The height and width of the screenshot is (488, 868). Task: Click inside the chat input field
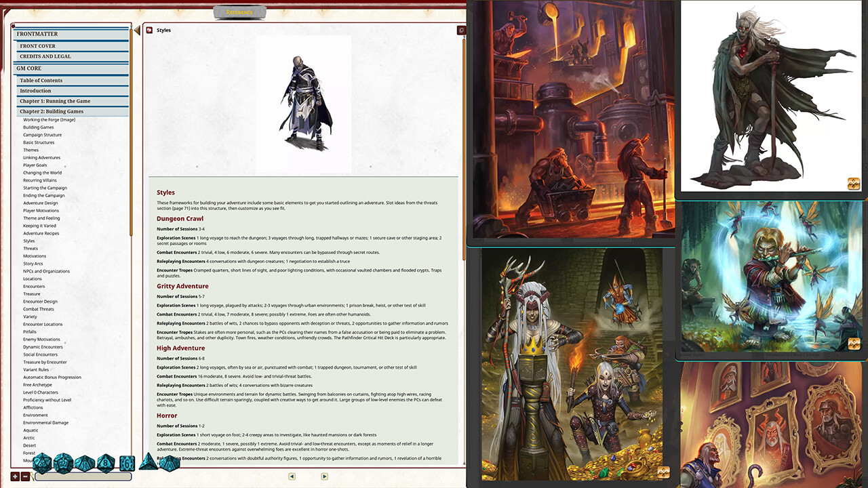point(83,476)
